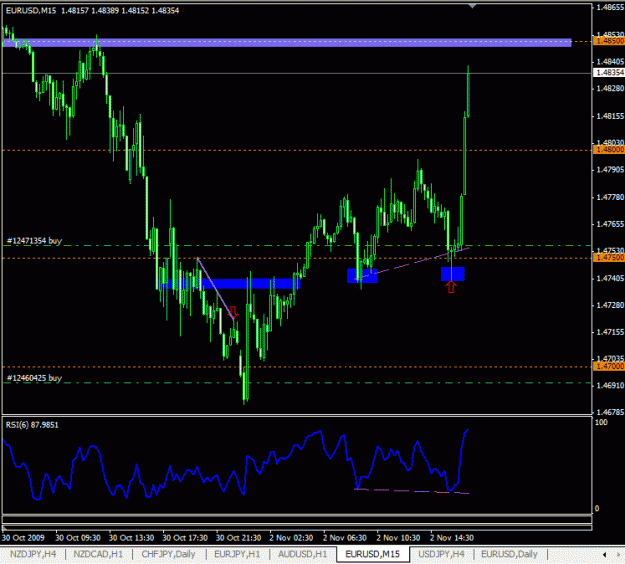The height and width of the screenshot is (564, 625).
Task: Select the active EURUSD,M15 tab
Action: coord(373,554)
